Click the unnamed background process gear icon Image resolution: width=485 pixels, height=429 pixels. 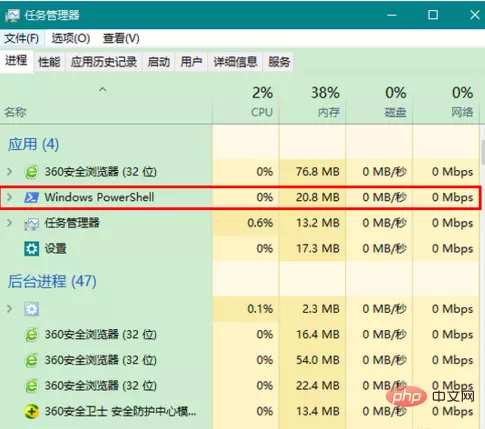31,309
